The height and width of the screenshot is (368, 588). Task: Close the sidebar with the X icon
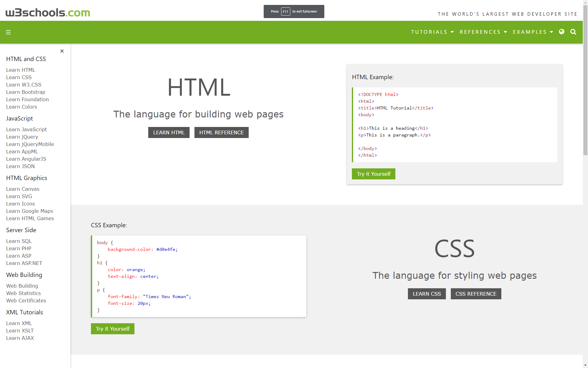pos(62,51)
